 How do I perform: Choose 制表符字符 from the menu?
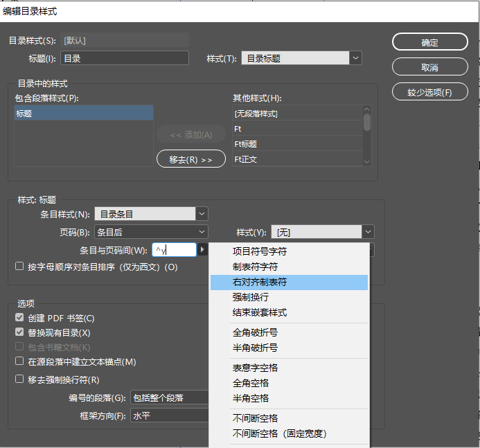(290, 267)
